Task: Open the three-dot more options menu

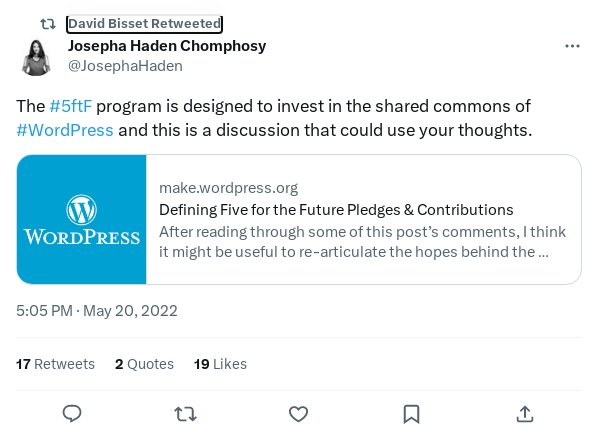Action: coord(572,46)
